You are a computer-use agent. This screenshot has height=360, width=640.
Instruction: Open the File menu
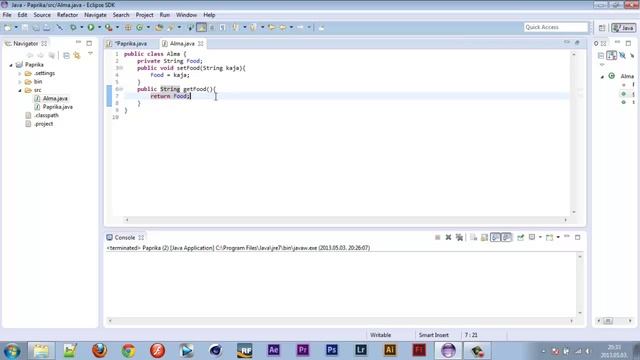(x=7, y=15)
